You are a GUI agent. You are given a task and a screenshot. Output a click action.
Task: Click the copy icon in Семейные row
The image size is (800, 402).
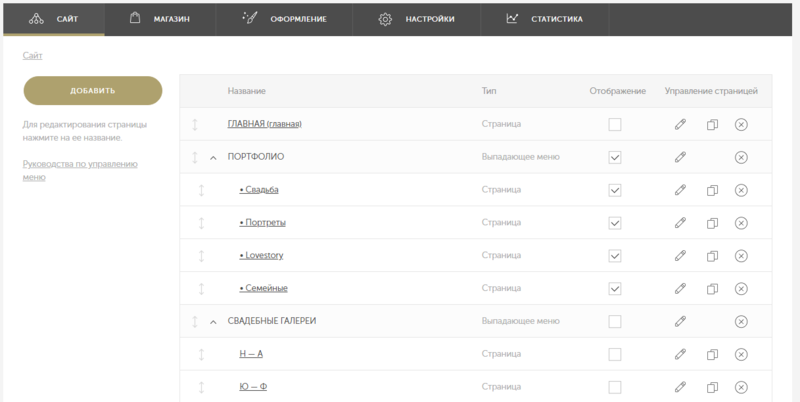712,289
